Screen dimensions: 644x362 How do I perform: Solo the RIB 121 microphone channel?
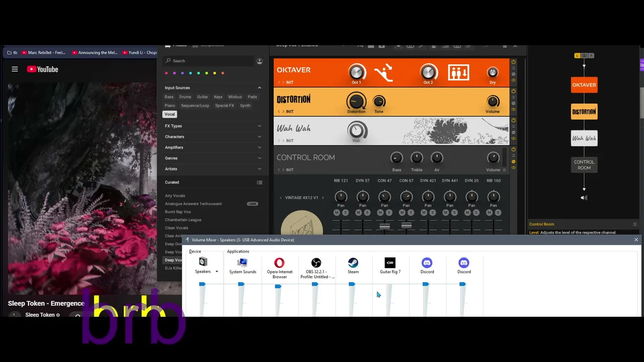click(345, 213)
